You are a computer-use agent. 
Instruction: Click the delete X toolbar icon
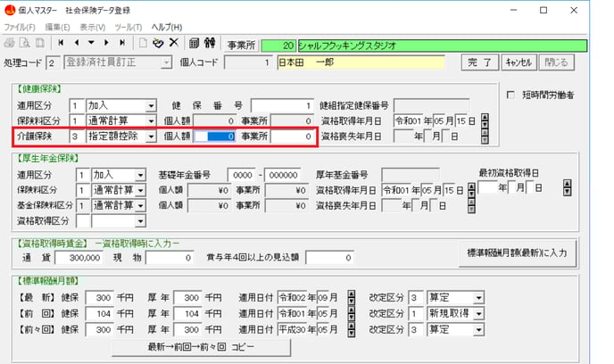174,42
